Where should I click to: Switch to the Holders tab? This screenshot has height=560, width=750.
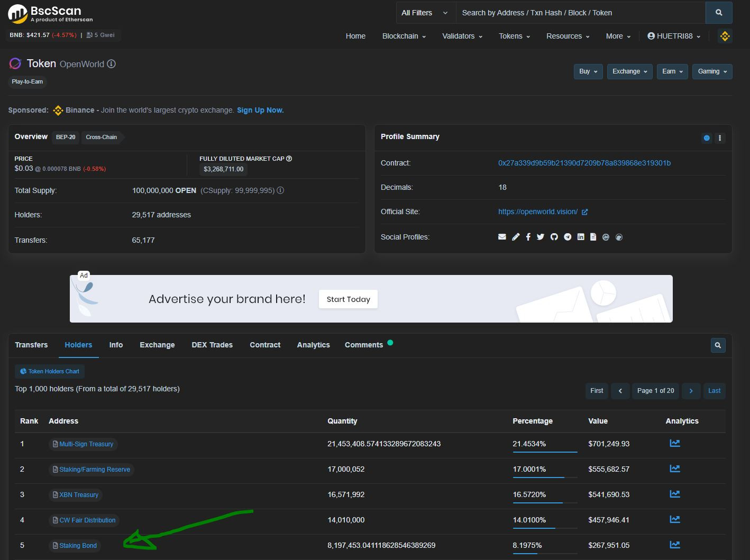pos(78,345)
